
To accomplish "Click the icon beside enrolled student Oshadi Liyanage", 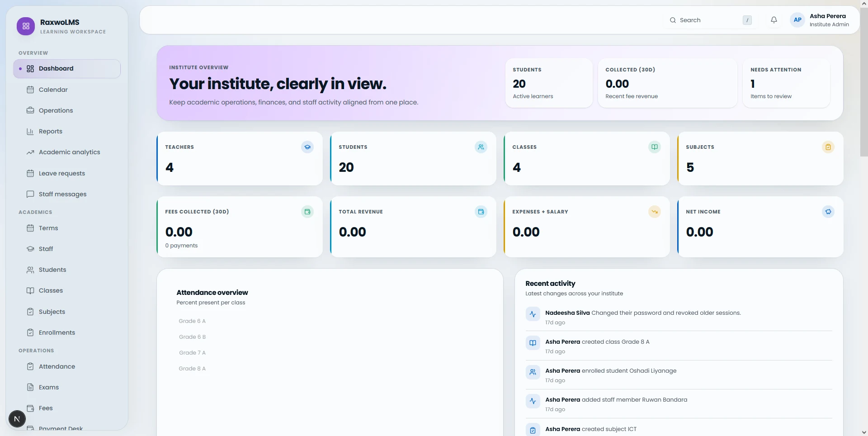I will 533,372.
